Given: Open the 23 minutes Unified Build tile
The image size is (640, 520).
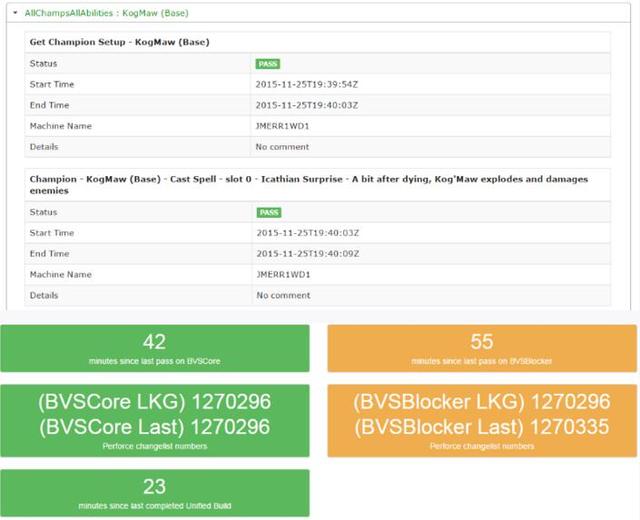Looking at the screenshot, I should tap(155, 493).
